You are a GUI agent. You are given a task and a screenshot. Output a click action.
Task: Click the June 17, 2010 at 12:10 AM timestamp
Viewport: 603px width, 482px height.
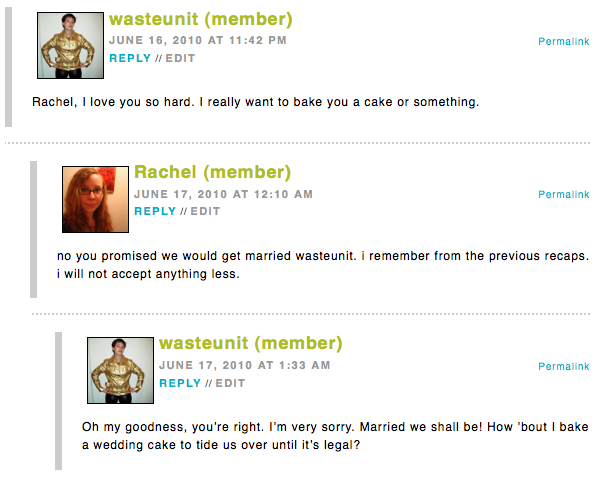tap(223, 194)
